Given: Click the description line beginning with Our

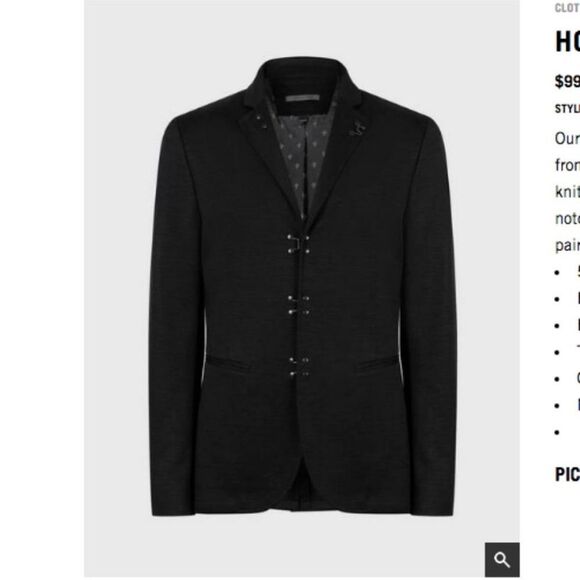Looking at the screenshot, I should point(567,138).
